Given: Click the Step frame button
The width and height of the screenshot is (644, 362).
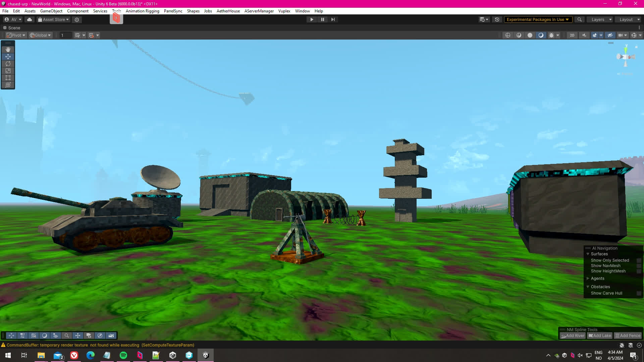Looking at the screenshot, I should 333,19.
